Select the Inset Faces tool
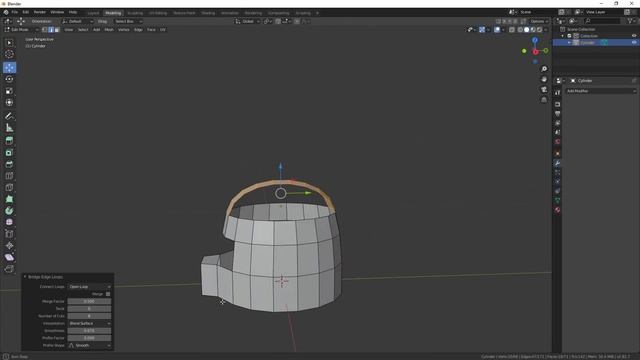Image resolution: width=640 pixels, height=360 pixels. coord(9,153)
